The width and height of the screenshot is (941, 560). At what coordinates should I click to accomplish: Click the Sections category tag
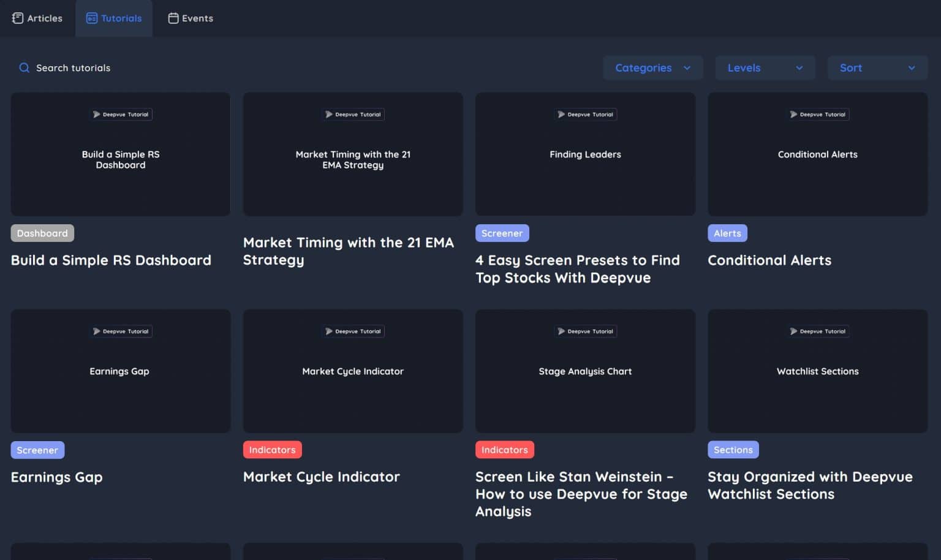pyautogui.click(x=733, y=450)
